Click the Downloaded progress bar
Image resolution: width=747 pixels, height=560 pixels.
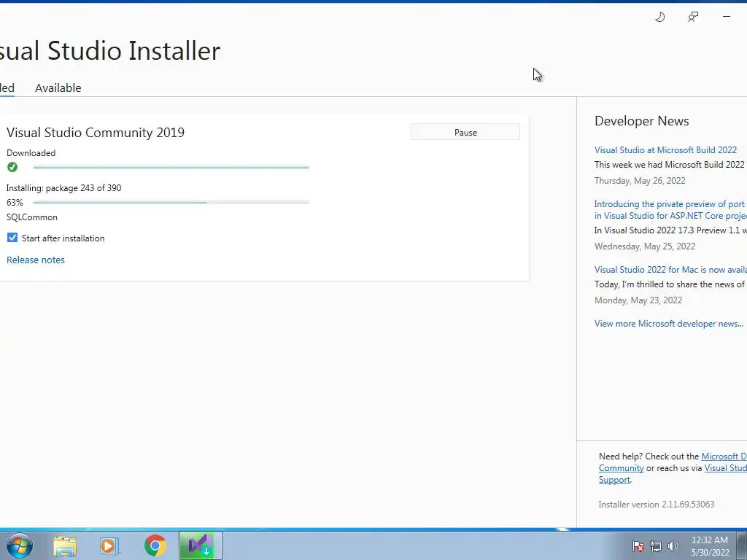(171, 167)
